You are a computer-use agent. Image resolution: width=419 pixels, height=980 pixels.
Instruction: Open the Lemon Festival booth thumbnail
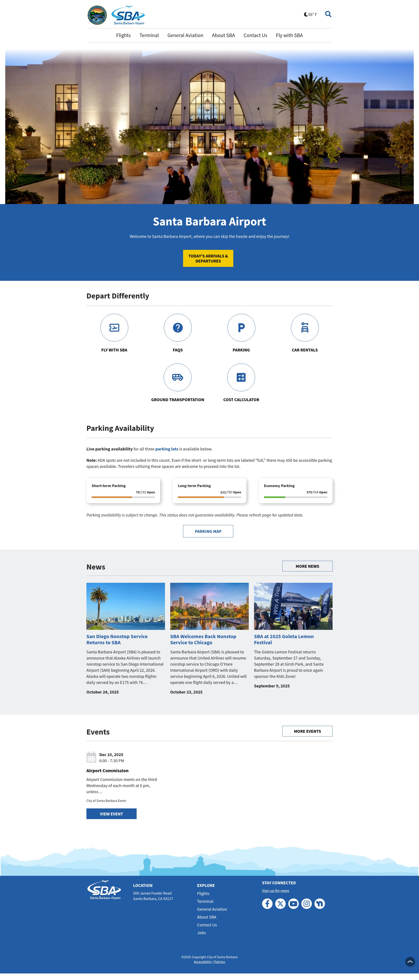click(x=293, y=606)
